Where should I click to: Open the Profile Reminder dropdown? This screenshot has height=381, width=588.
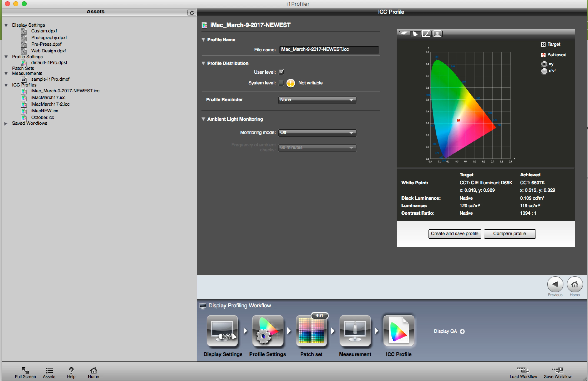(317, 100)
